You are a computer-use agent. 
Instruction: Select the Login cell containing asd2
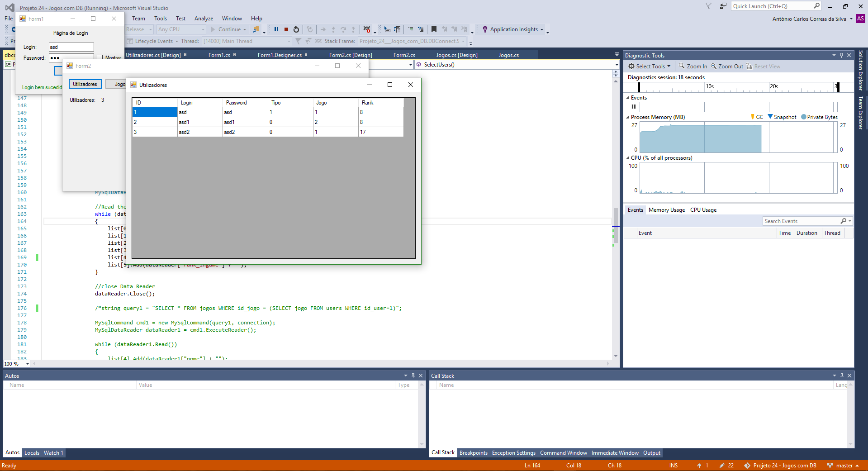pos(200,132)
